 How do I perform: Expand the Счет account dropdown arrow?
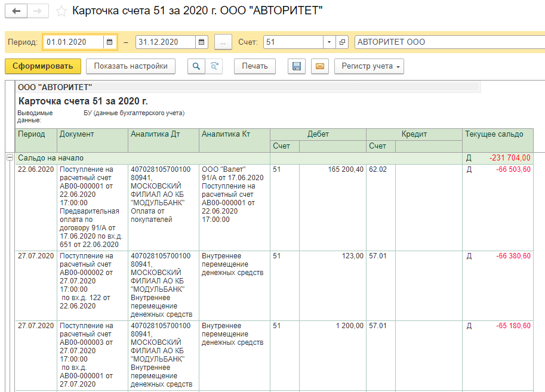click(330, 42)
